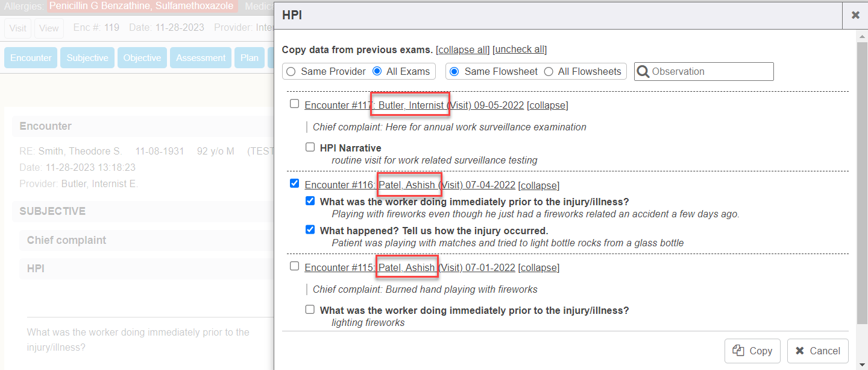Screen dimensions: 868x370
Task: Check the Encounter #117 checkbox
Action: (294, 104)
